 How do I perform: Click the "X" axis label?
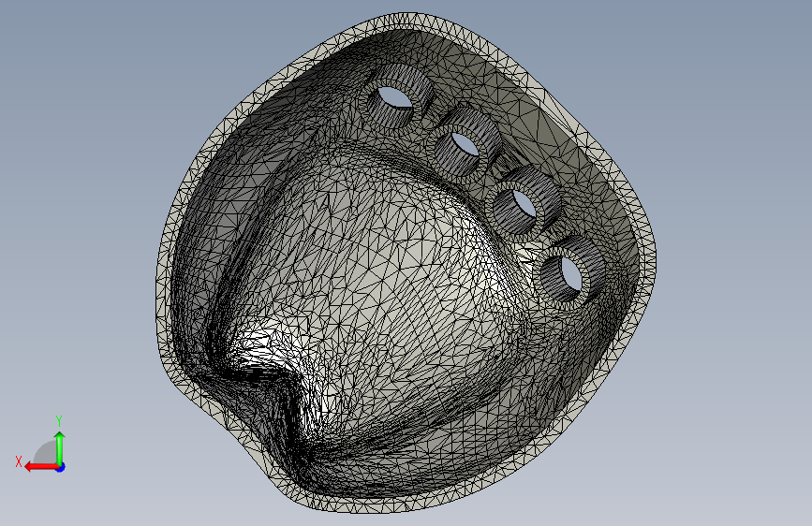pos(19,461)
